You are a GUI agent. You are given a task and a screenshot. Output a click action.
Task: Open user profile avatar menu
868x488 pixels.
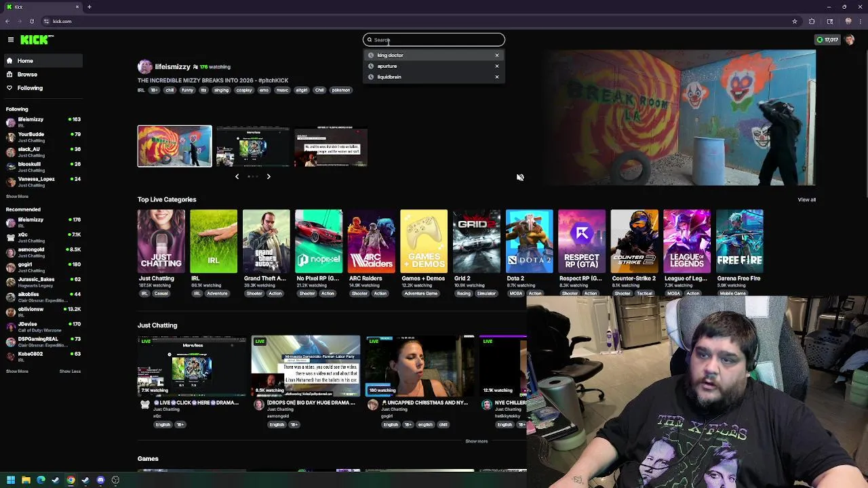(x=850, y=40)
